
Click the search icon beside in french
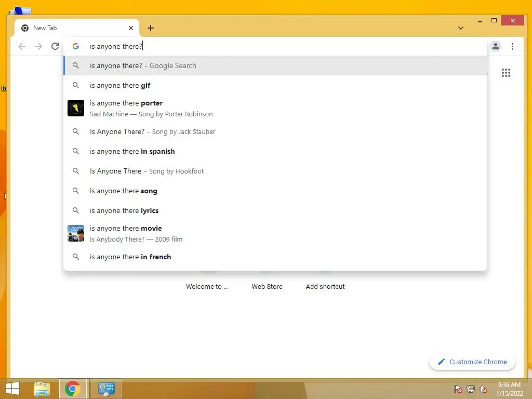[x=76, y=257]
